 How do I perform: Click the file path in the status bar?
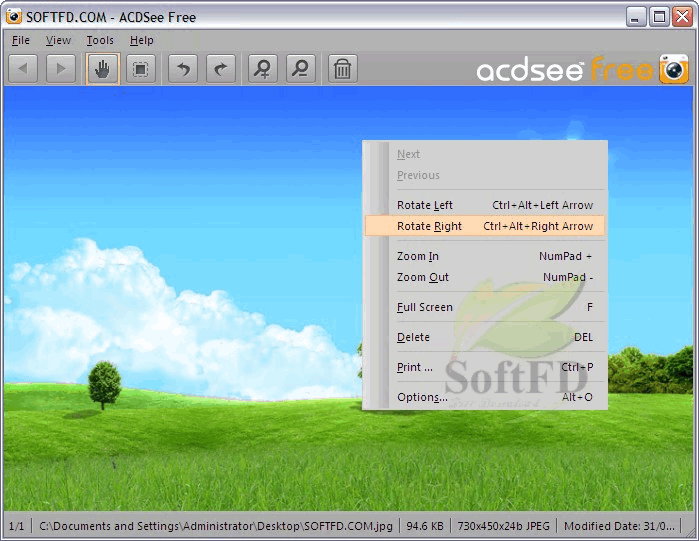click(x=216, y=526)
